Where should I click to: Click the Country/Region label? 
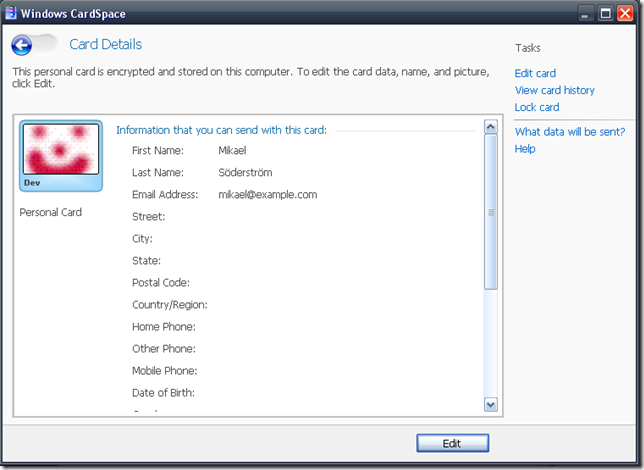tap(170, 305)
